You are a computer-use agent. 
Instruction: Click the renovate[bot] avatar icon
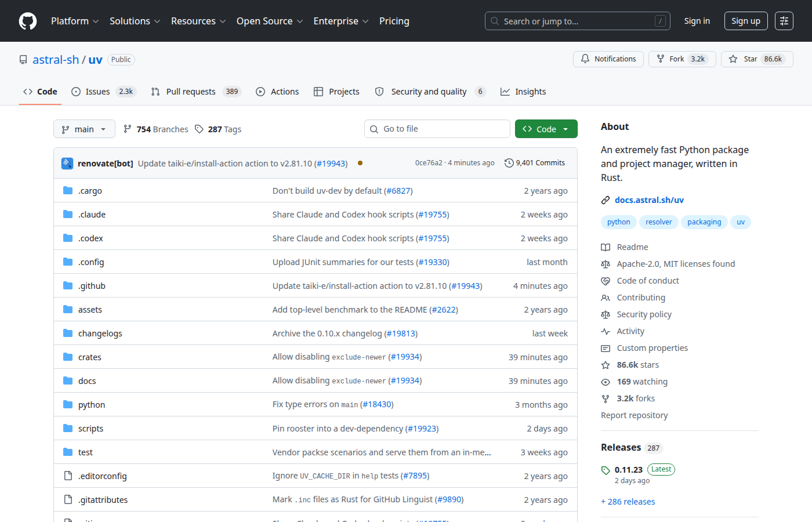pyautogui.click(x=67, y=164)
